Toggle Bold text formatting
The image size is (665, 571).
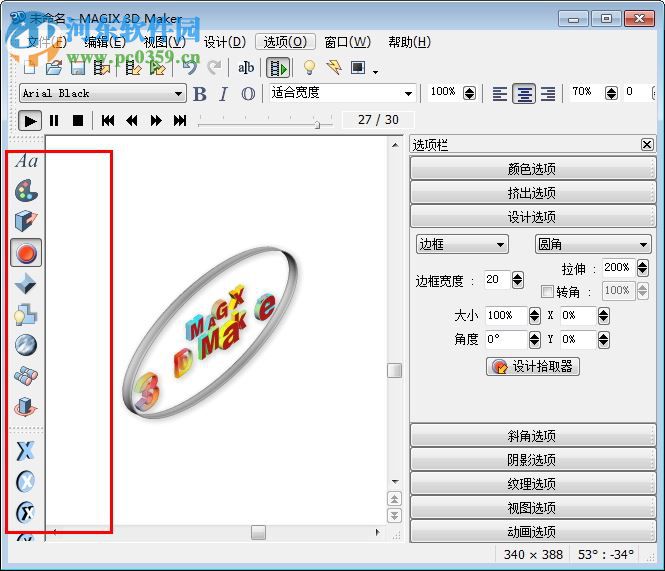point(200,94)
